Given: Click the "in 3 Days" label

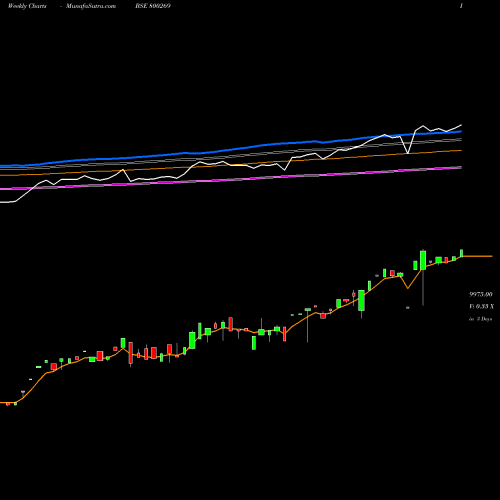Looking at the screenshot, I should click(481, 319).
